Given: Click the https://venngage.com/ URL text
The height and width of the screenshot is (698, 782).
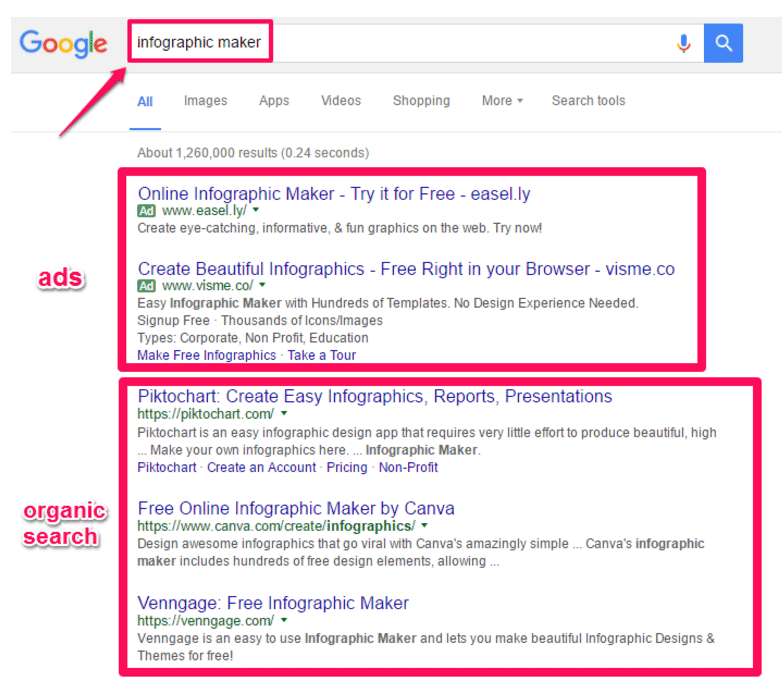Looking at the screenshot, I should 205,621.
